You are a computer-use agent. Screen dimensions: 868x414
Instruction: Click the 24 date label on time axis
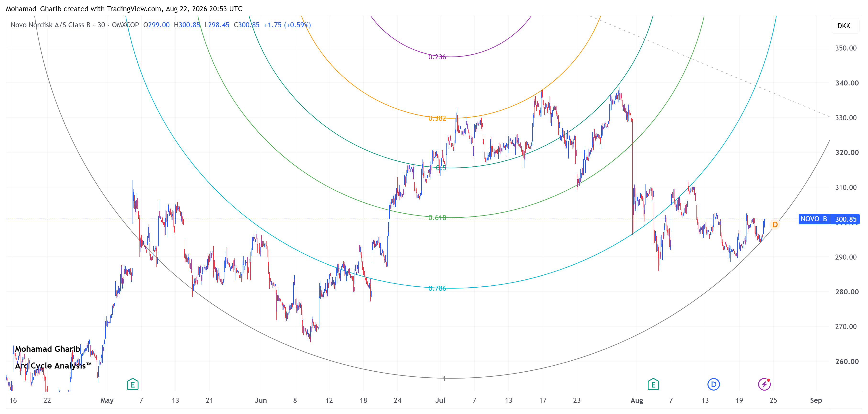pos(397,401)
